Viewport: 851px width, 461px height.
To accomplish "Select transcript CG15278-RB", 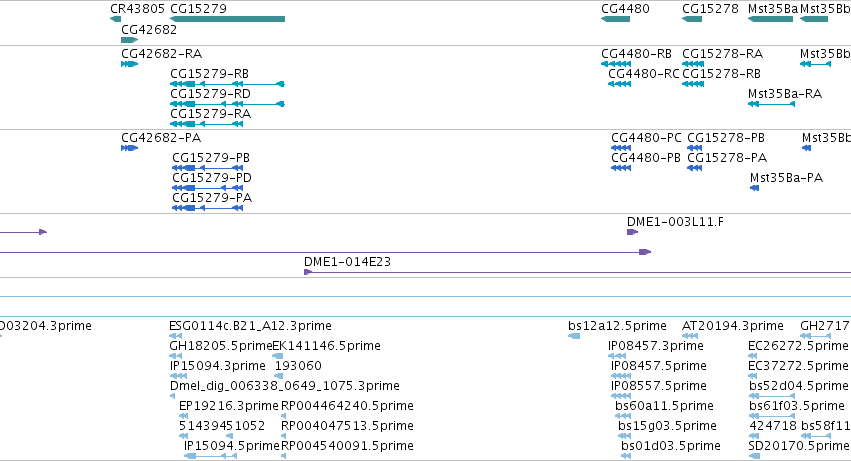I will pyautogui.click(x=721, y=74).
